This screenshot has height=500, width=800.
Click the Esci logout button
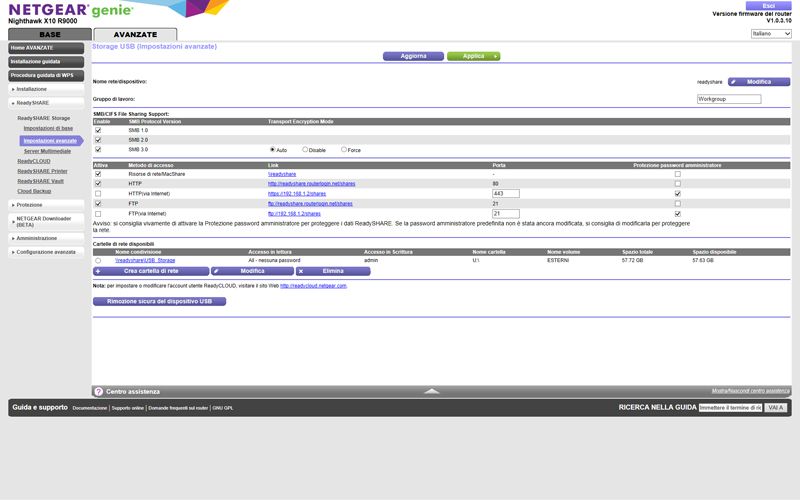point(768,6)
